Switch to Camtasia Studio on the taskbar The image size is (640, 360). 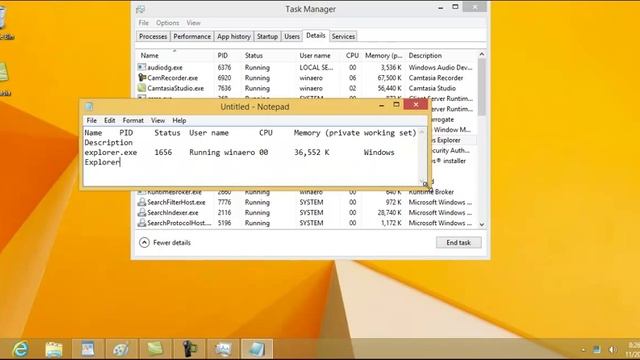155,349
